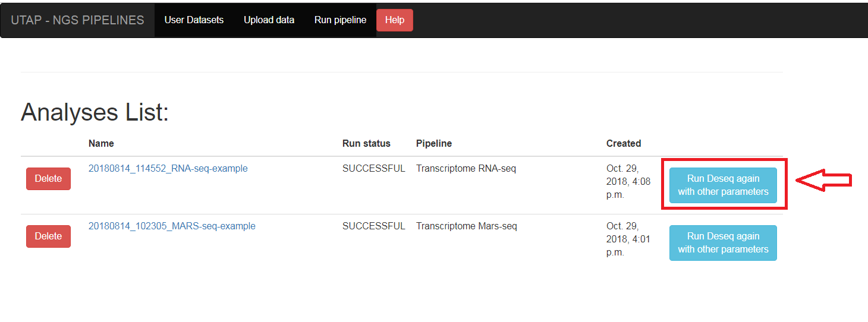Click the Pipeline column header
Viewport: 868px width, 322px height.
pyautogui.click(x=434, y=143)
